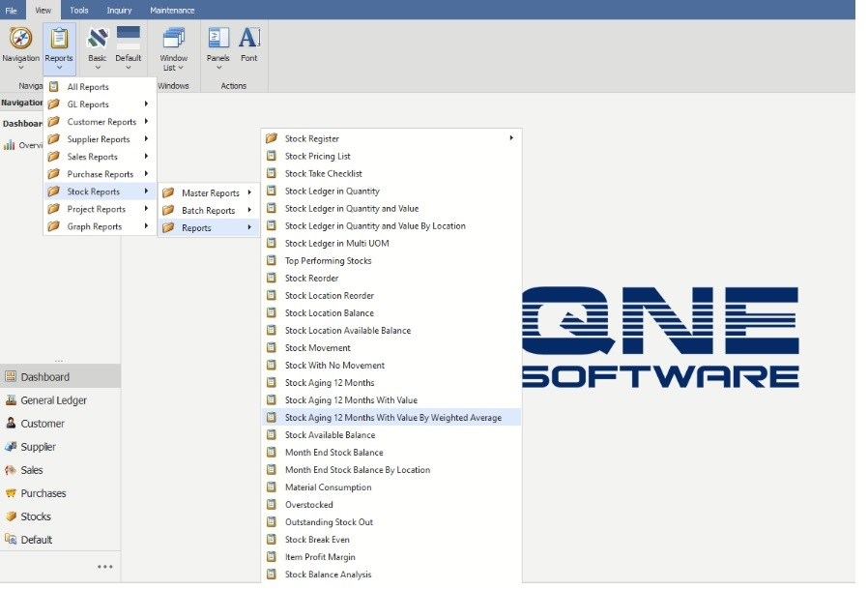868x590 pixels.
Task: Click the All Reports document icon
Action: point(54,86)
